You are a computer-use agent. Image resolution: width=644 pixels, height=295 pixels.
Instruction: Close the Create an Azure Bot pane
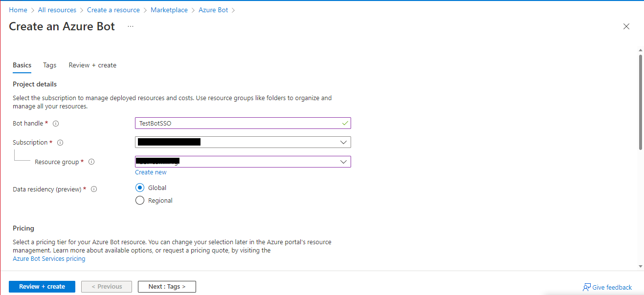tap(626, 26)
